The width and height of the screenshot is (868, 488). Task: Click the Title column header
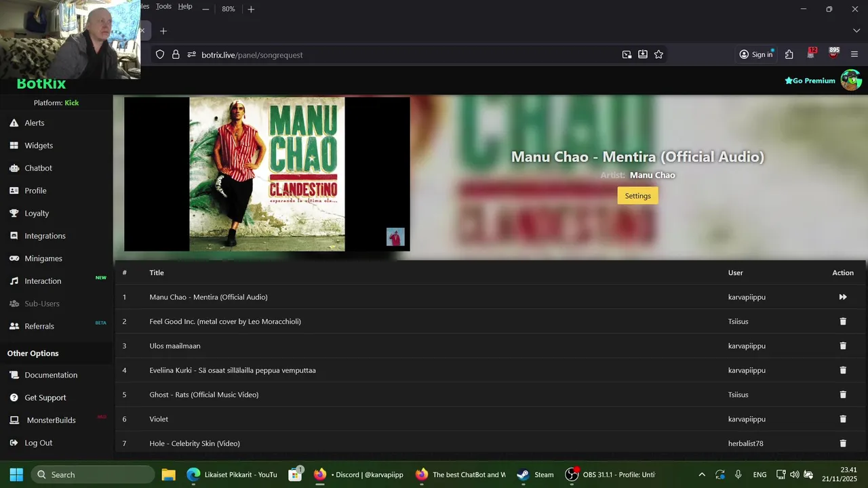click(157, 272)
